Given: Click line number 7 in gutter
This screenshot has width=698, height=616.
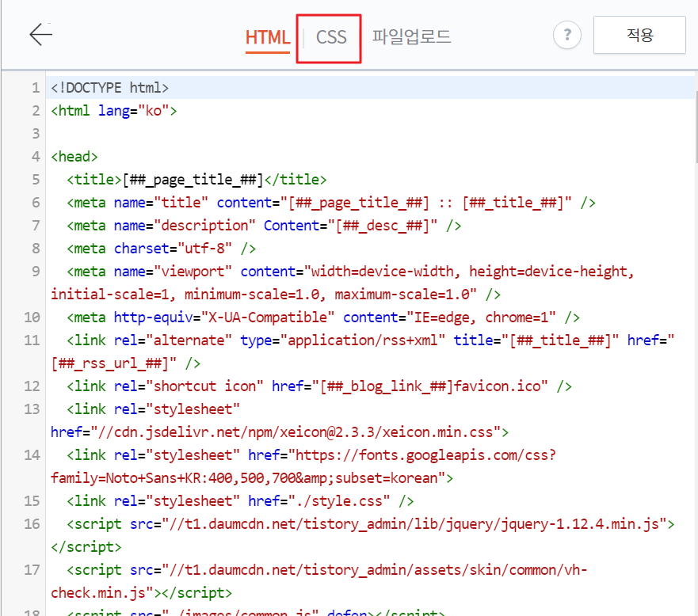Looking at the screenshot, I should tap(36, 226).
